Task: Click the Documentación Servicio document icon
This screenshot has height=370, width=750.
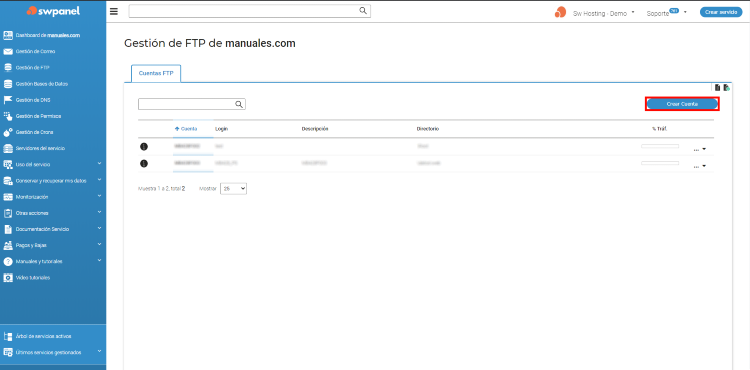Action: click(8, 229)
